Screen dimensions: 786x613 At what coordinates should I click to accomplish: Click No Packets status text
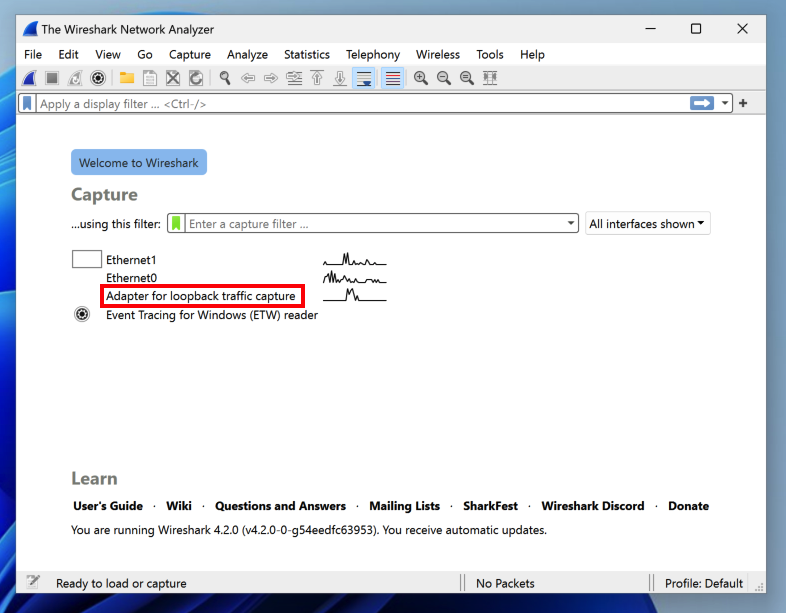(505, 583)
